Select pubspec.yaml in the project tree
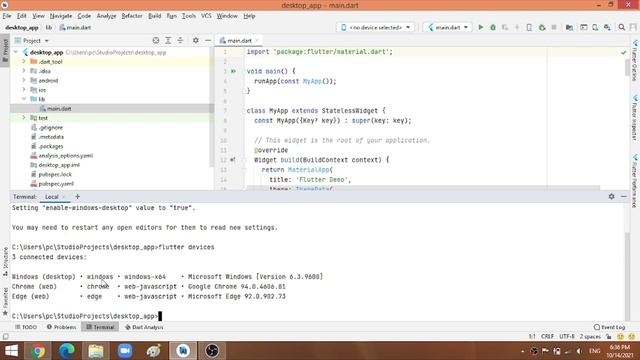640x360 pixels. 56,184
